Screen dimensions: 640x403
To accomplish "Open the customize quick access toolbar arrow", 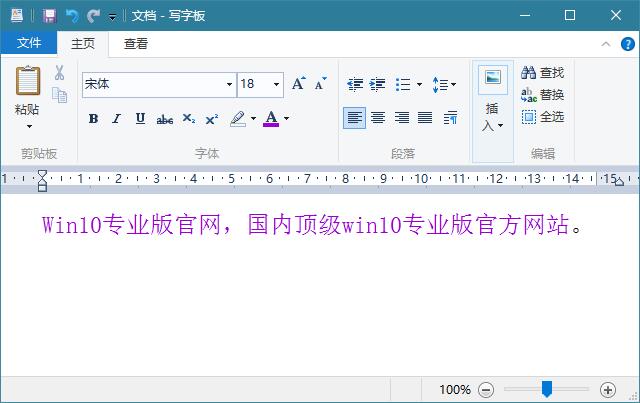I will [112, 17].
